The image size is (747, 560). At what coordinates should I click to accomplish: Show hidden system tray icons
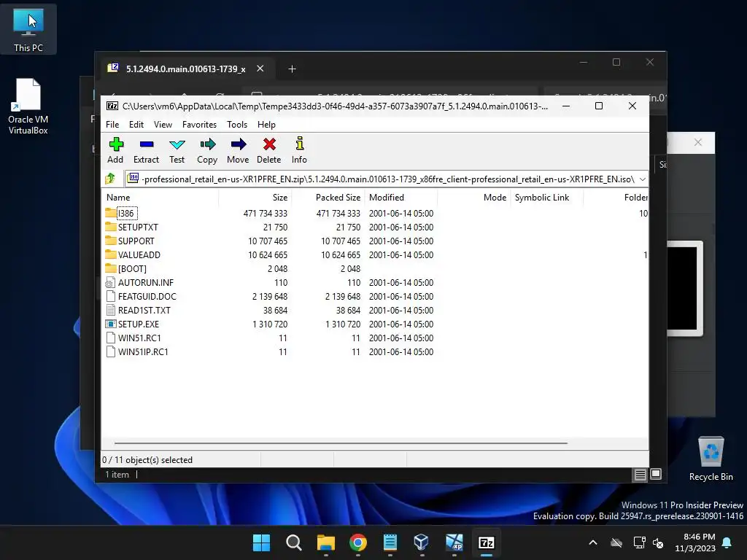click(x=593, y=542)
